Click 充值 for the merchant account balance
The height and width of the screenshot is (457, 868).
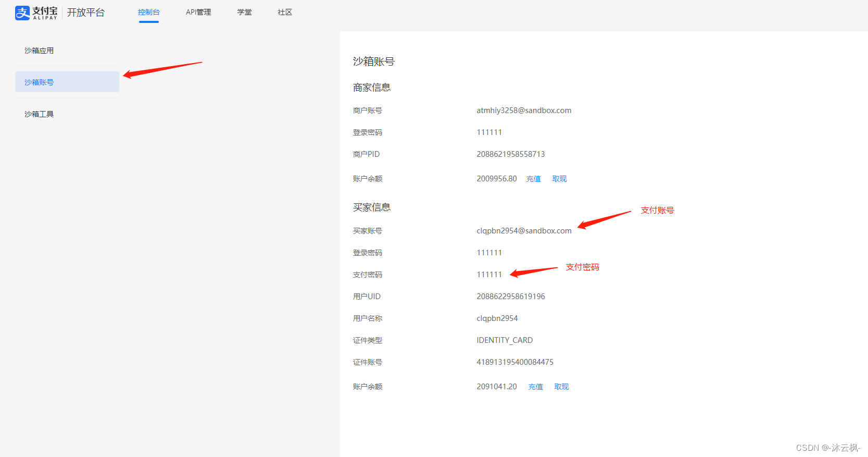534,179
